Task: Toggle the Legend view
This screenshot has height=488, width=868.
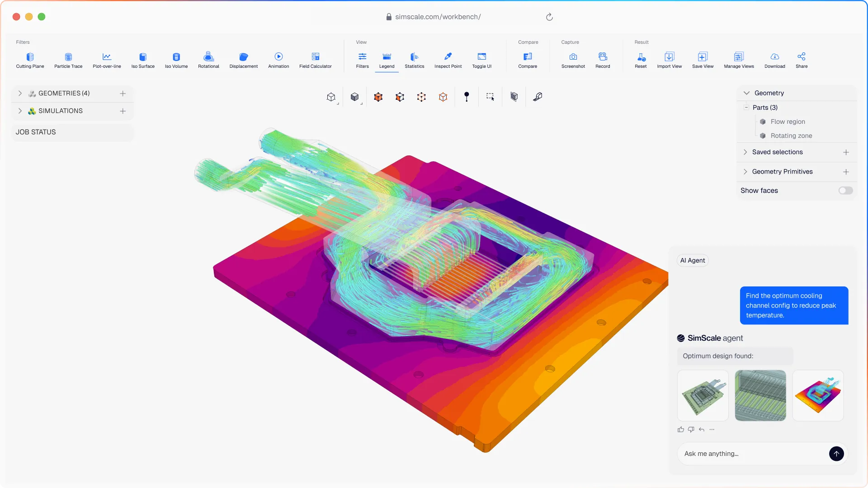Action: point(387,60)
